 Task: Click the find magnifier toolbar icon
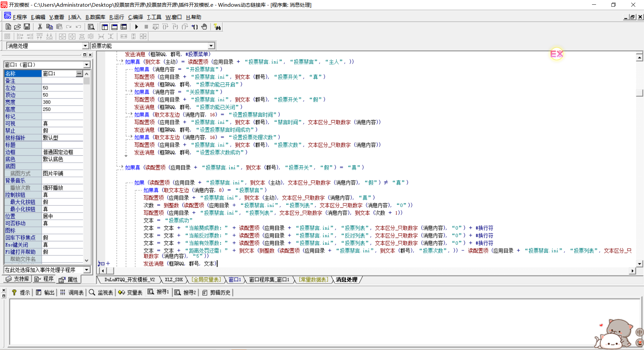91,27
